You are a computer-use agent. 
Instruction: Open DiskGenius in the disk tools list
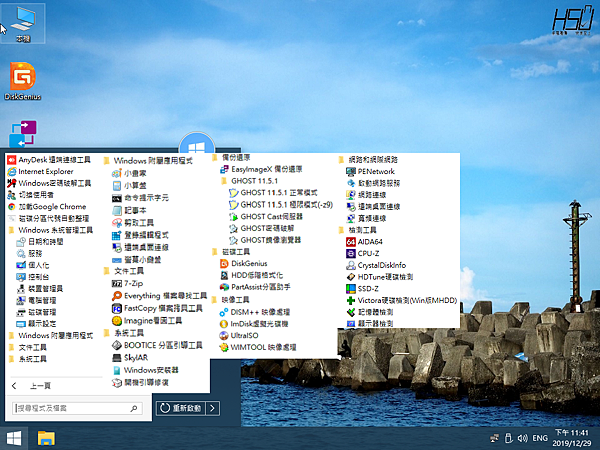point(243,263)
